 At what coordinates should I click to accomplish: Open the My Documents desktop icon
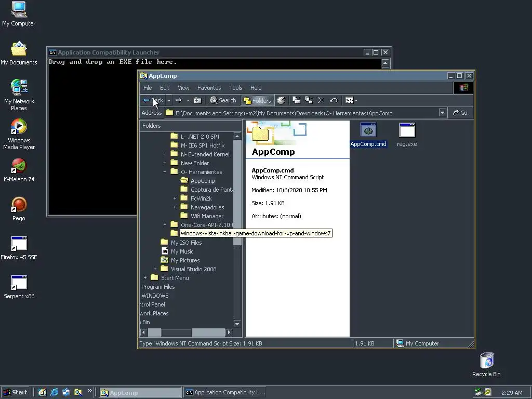pos(19,54)
